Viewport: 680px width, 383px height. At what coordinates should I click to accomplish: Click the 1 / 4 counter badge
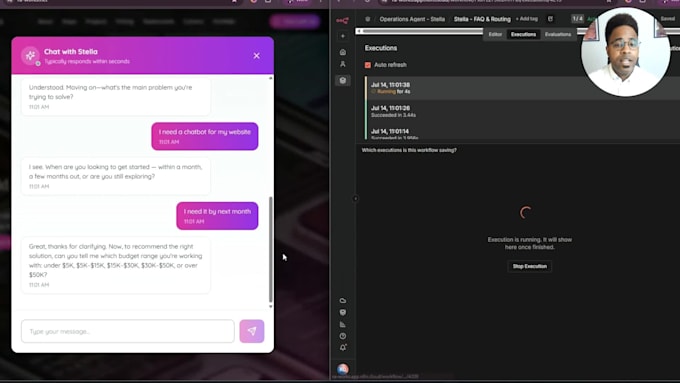click(578, 19)
